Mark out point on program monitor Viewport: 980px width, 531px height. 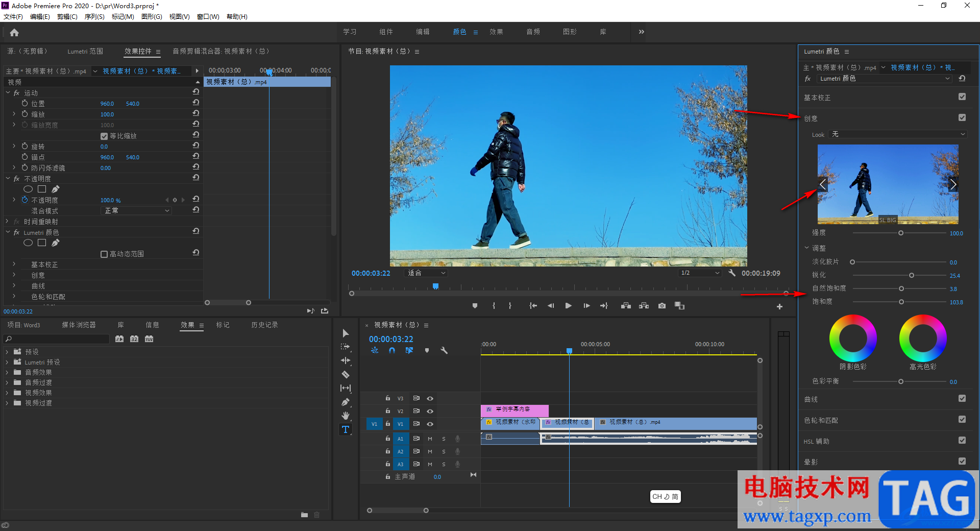pos(510,306)
